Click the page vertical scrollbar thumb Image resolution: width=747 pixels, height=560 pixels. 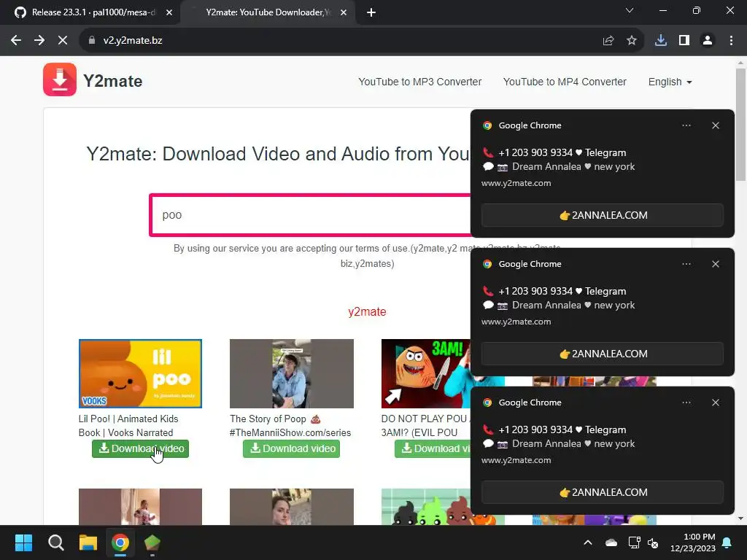(740, 125)
